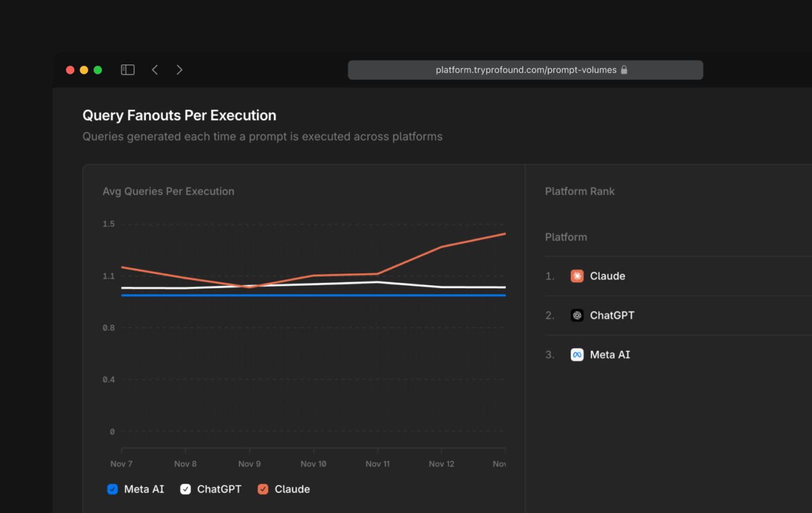Open the browser sidebar toggle icon
This screenshot has height=513, width=812.
[x=127, y=69]
